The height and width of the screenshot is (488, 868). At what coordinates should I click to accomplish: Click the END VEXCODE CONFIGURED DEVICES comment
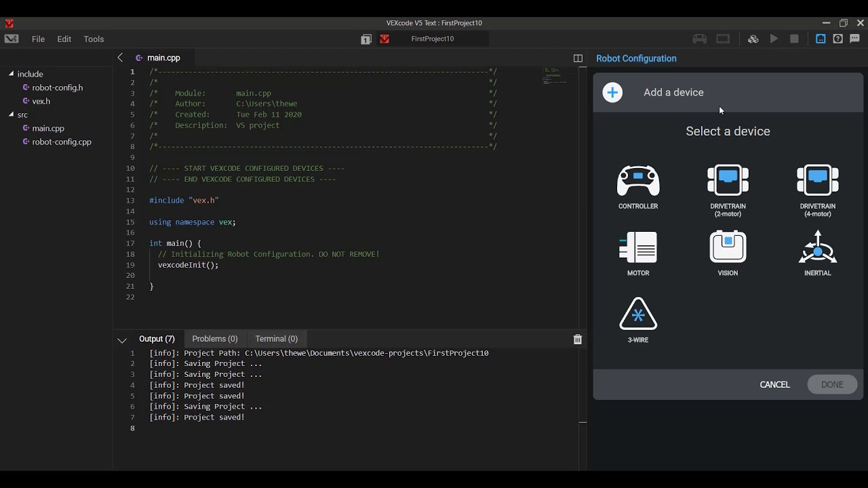click(243, 179)
